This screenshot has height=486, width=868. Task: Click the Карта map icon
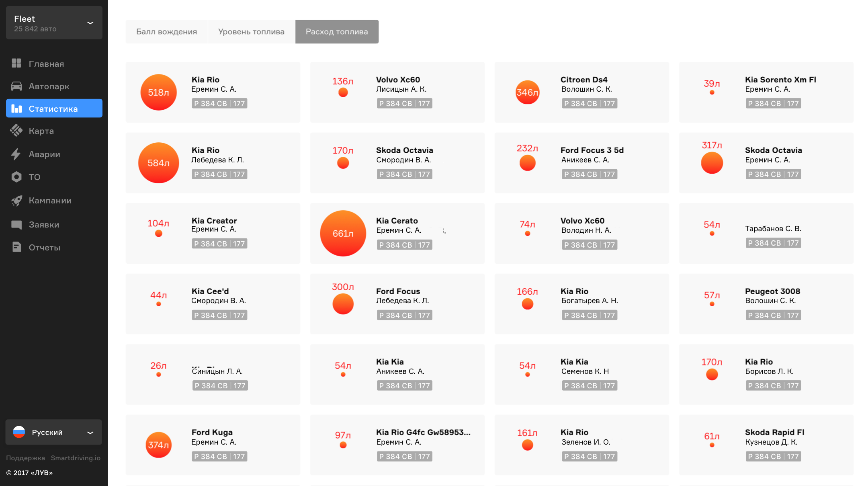pos(16,131)
